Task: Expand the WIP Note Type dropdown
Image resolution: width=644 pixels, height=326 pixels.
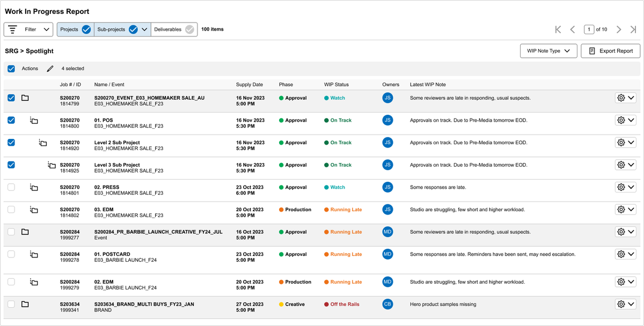Action: point(548,51)
